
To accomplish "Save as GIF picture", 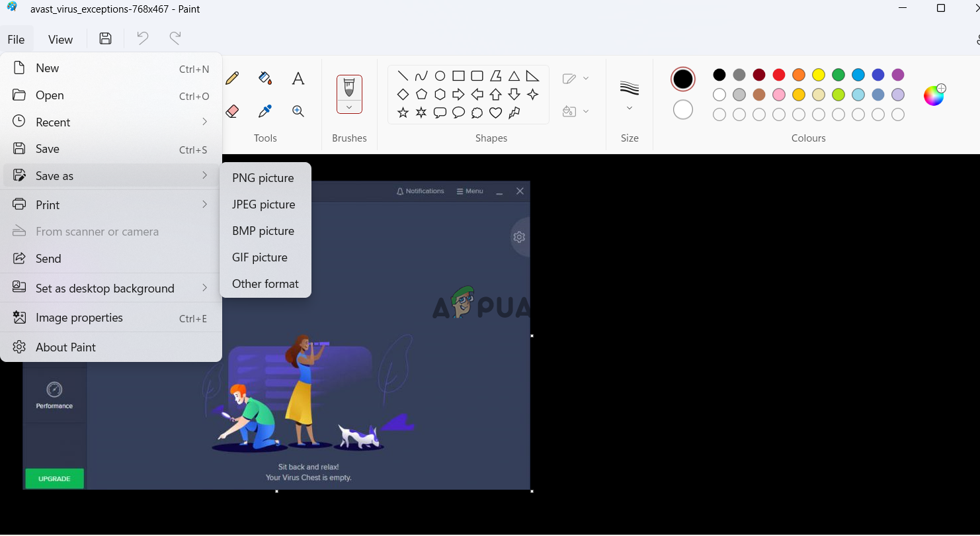I will 265,257.
